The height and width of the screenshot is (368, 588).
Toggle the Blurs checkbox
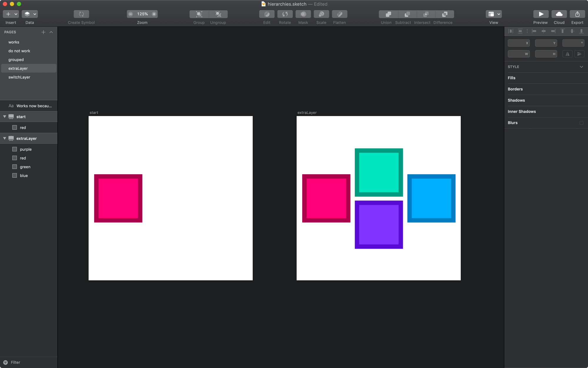(581, 123)
